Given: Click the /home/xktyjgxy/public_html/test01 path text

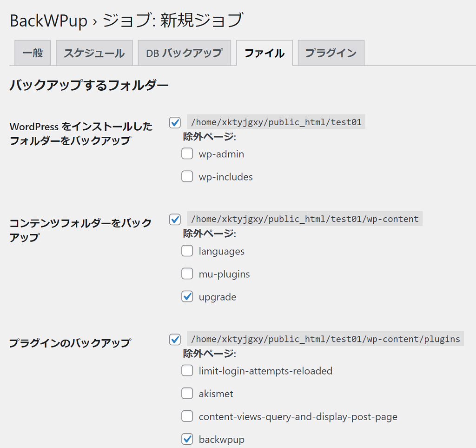Looking at the screenshot, I should coord(276,122).
